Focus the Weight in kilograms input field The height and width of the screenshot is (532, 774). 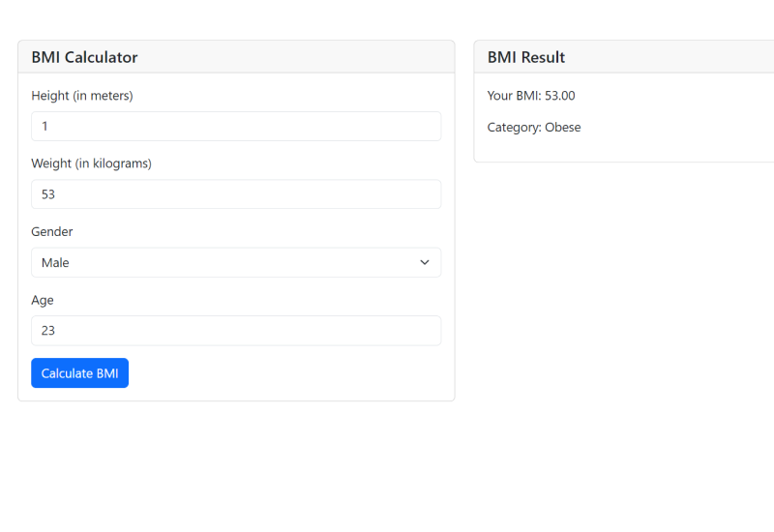point(236,194)
